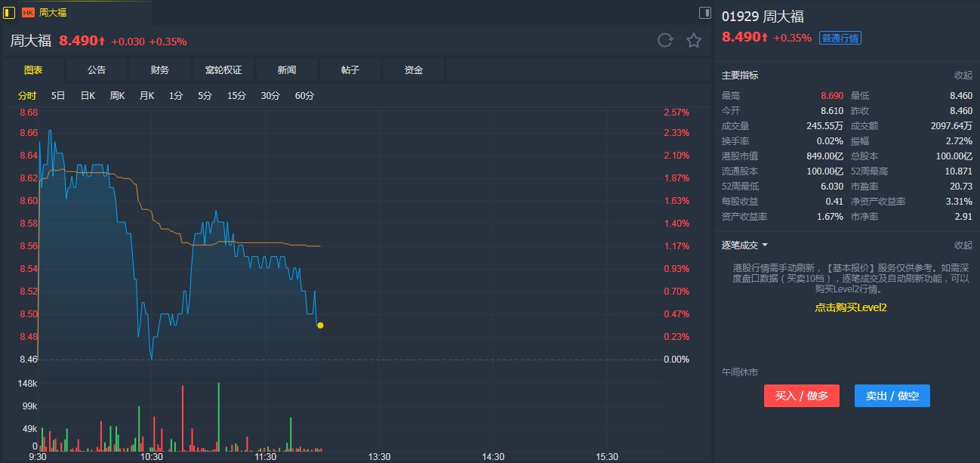Click the 普通行情 quote type badge
The width and height of the screenshot is (980, 463).
coord(840,38)
